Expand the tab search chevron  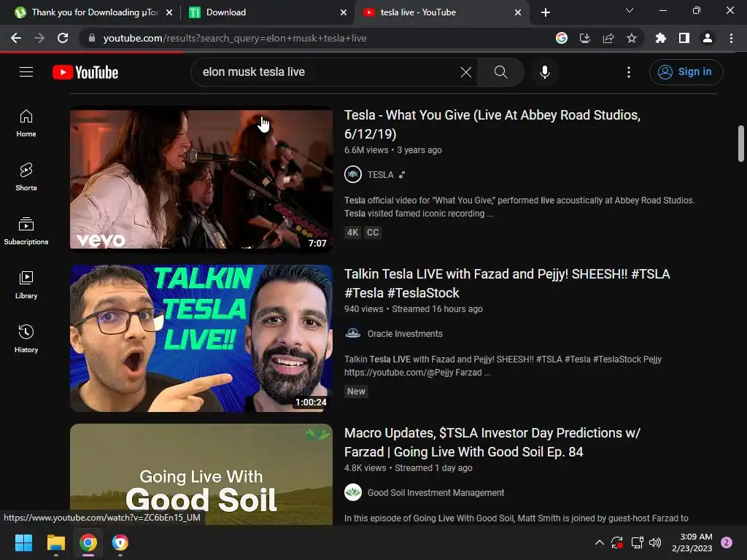[x=630, y=10]
